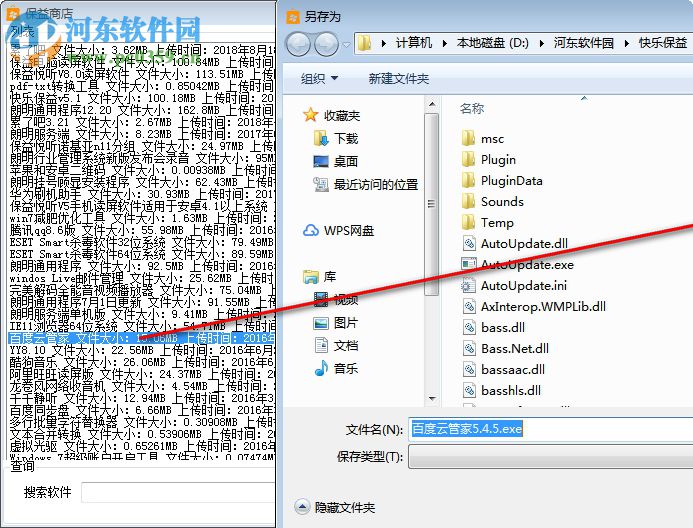
Task: Select AutoUpdate.dll file icon
Action: [468, 243]
